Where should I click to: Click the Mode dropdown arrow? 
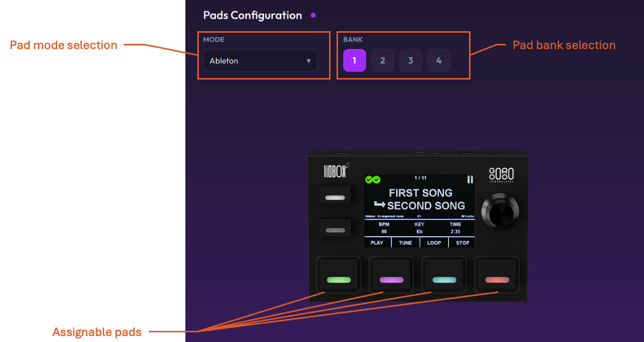[308, 61]
